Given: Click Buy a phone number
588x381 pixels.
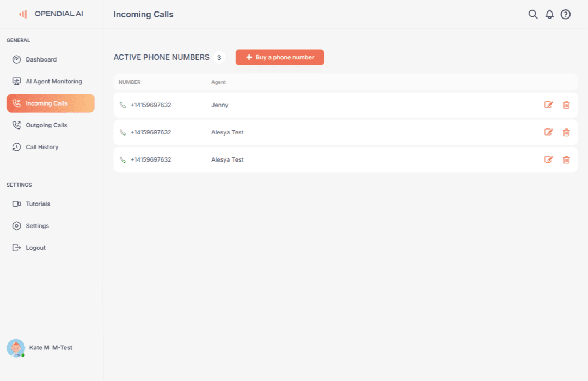Looking at the screenshot, I should pyautogui.click(x=279, y=57).
